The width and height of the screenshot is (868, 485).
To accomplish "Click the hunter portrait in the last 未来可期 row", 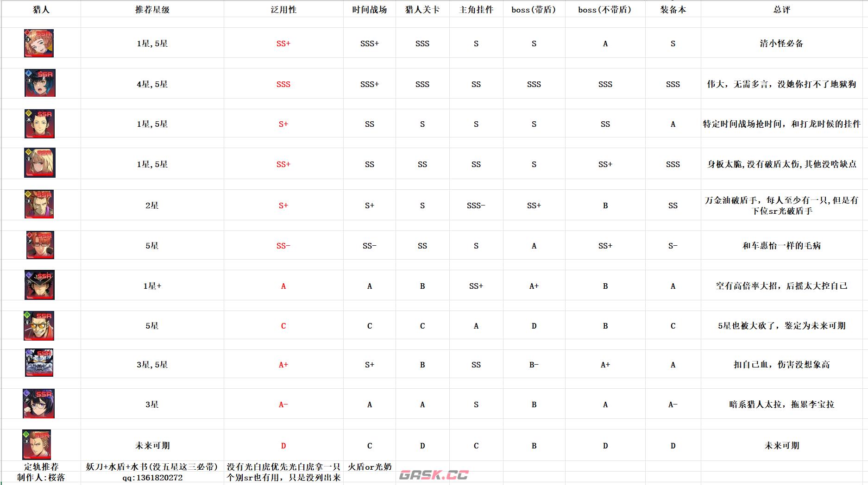I will click(37, 444).
